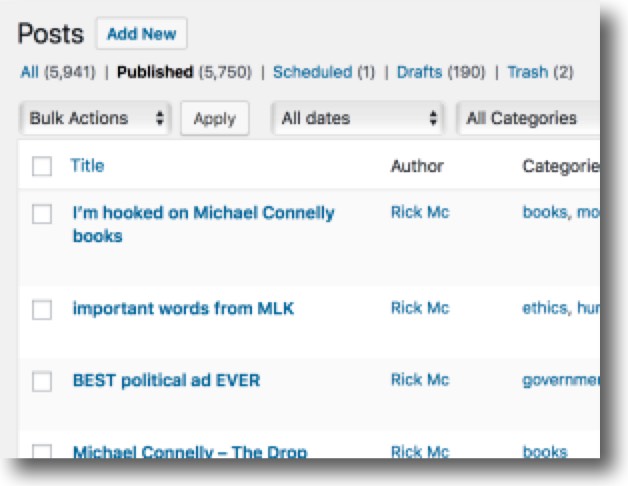Click the books category link in first row

coord(545,213)
